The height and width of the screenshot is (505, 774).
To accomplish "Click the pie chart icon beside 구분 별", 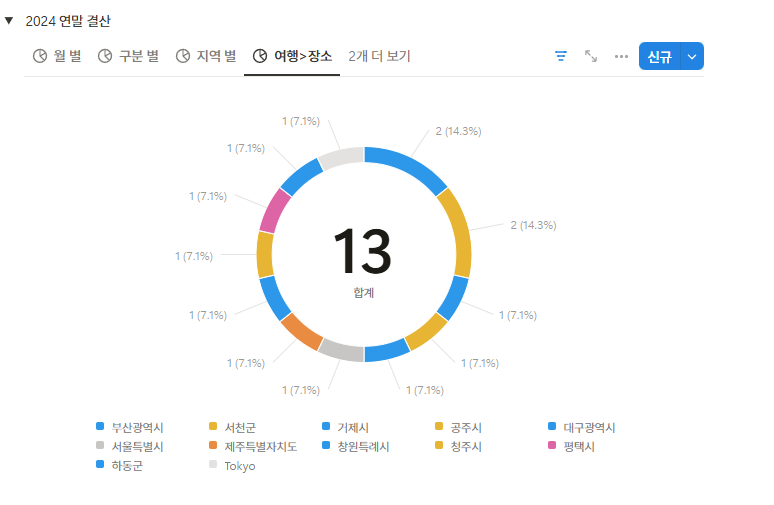I will [x=105, y=56].
